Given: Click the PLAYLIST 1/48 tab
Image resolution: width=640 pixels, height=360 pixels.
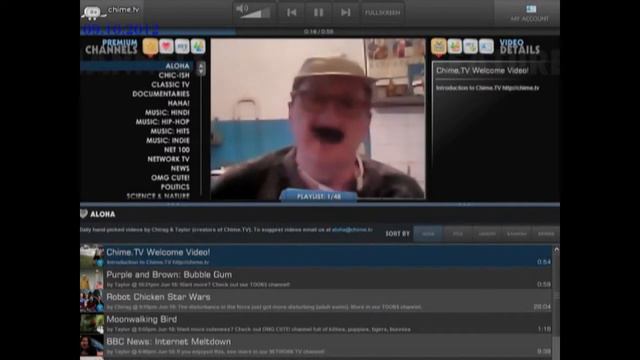Looking at the screenshot, I should tap(319, 196).
